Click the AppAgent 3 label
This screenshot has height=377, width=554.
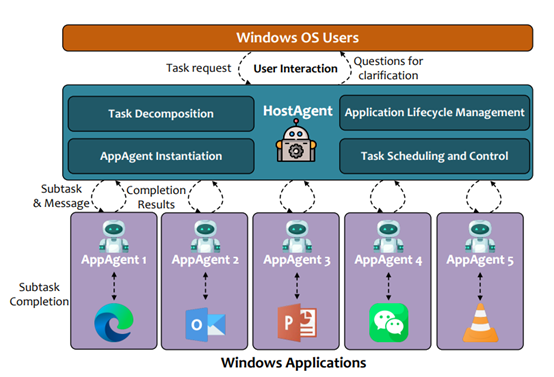[297, 260]
